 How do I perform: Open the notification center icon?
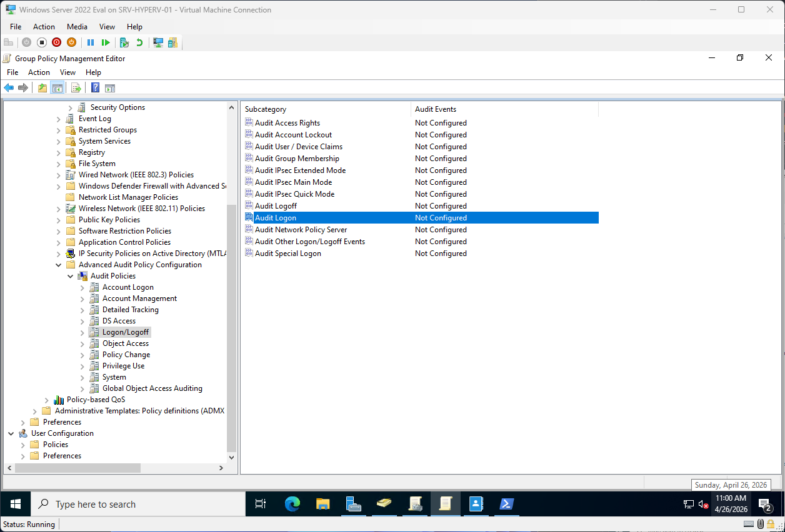pyautogui.click(x=764, y=504)
